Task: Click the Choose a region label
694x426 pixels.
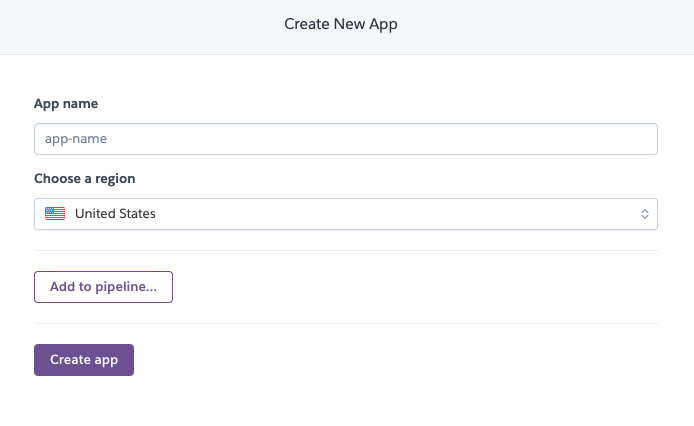Action: coord(85,178)
